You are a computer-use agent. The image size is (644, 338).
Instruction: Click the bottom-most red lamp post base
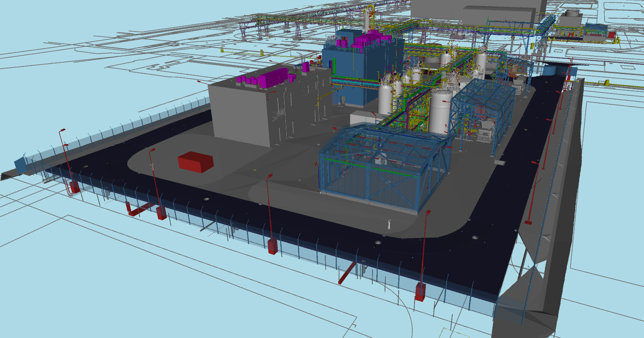click(x=420, y=293)
